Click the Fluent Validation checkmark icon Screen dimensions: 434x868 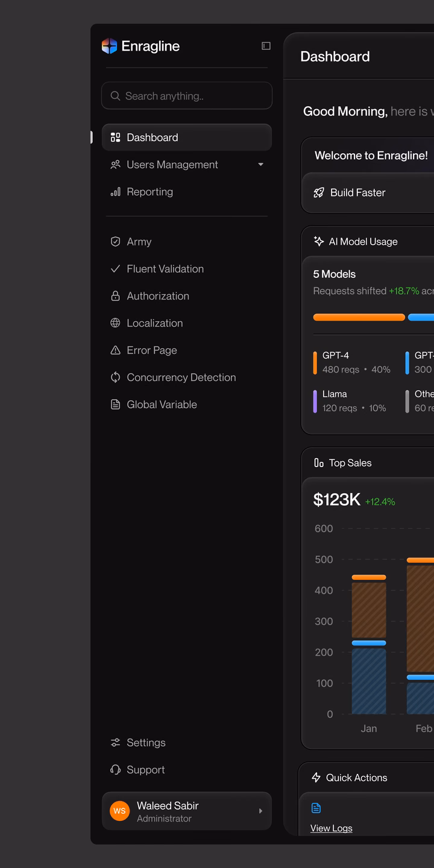[115, 269]
